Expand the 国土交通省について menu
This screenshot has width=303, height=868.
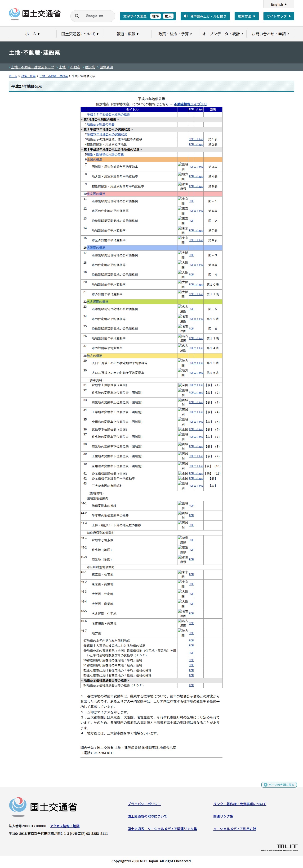pyautogui.click(x=80, y=34)
